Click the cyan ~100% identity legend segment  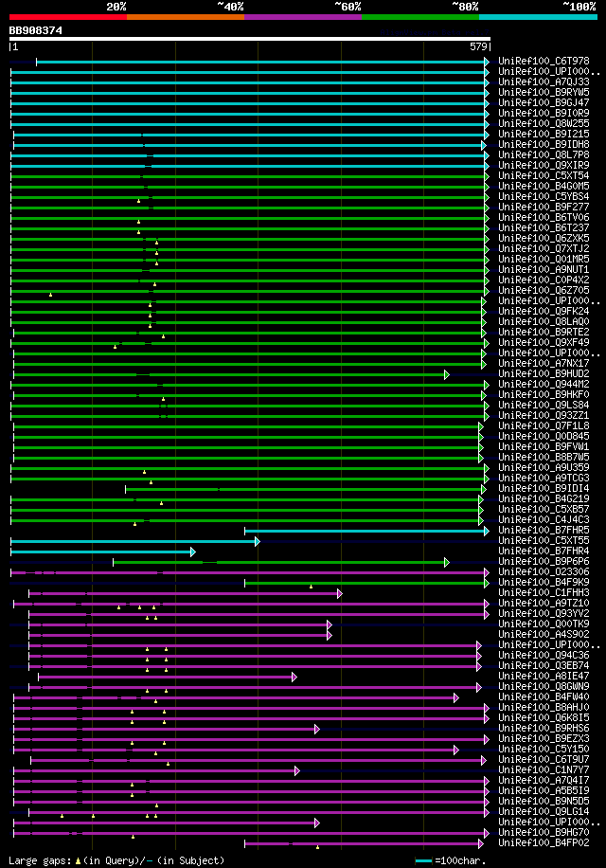pos(538,17)
